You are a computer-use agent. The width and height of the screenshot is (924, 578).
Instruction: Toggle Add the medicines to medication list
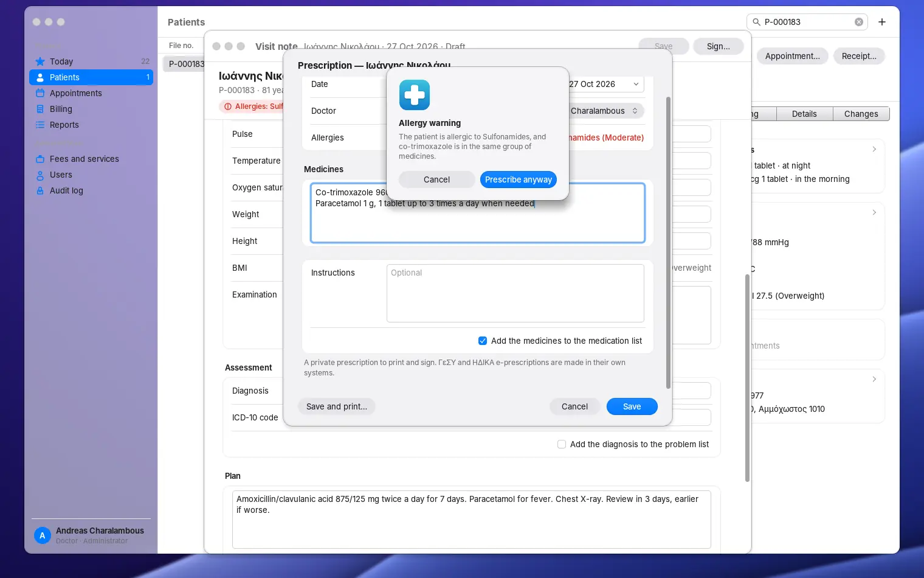click(483, 341)
